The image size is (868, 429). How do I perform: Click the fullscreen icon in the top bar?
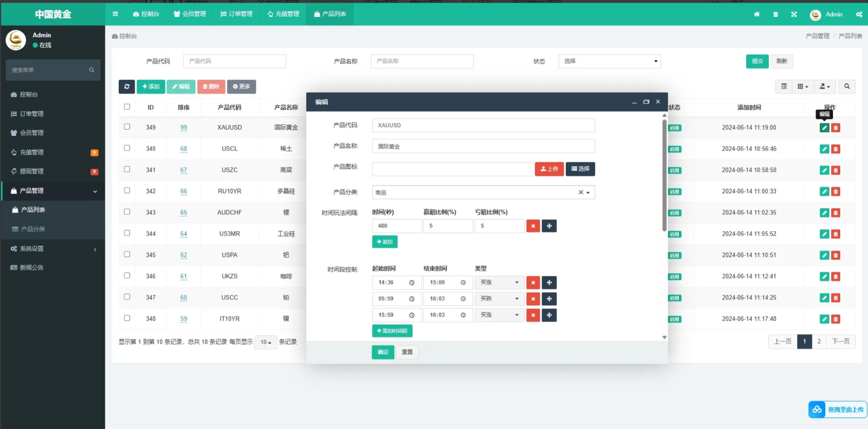tap(794, 14)
